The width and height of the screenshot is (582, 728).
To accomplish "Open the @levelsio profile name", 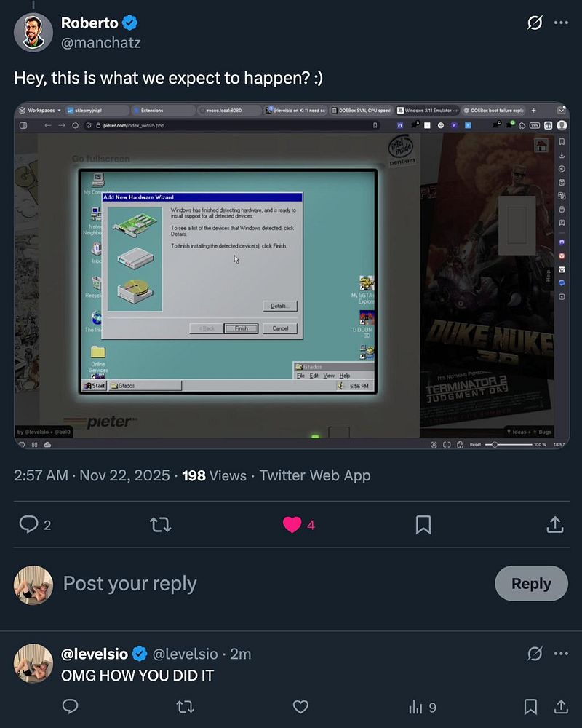I will pos(95,654).
